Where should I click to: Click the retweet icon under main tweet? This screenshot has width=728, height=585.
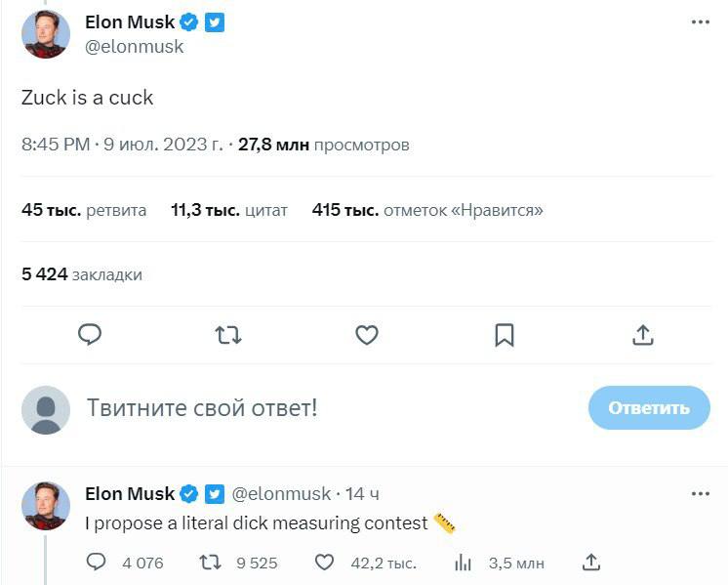point(227,335)
